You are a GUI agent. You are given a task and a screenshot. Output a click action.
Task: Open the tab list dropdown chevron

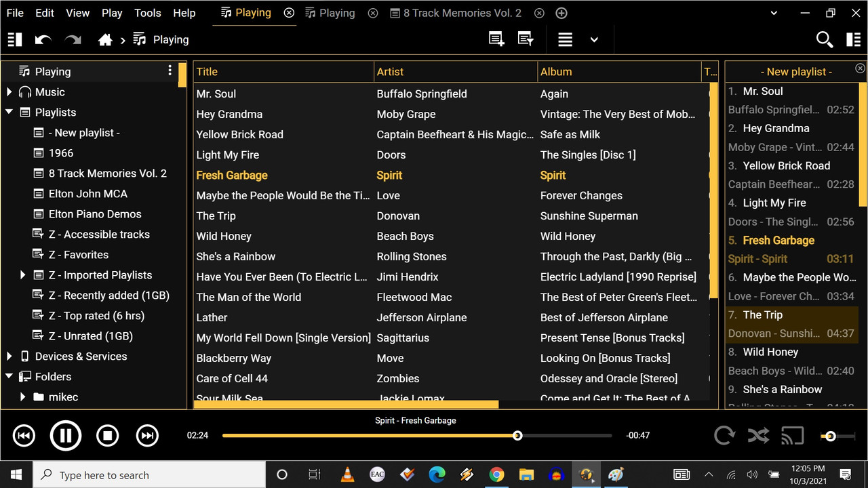pyautogui.click(x=774, y=13)
